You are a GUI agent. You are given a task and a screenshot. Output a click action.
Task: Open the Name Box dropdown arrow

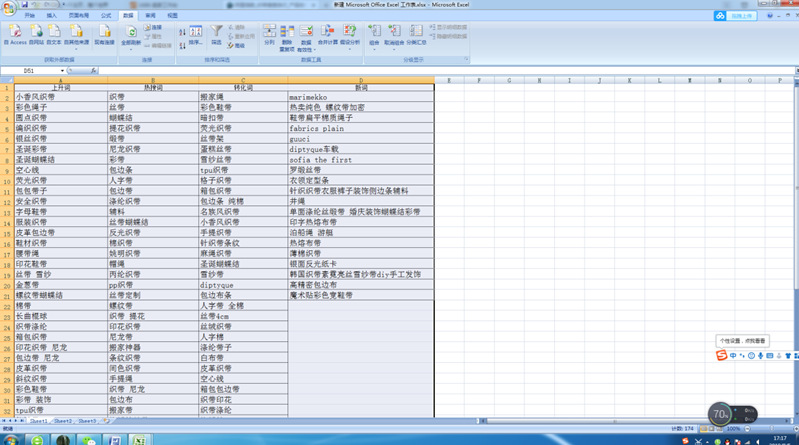click(62, 71)
